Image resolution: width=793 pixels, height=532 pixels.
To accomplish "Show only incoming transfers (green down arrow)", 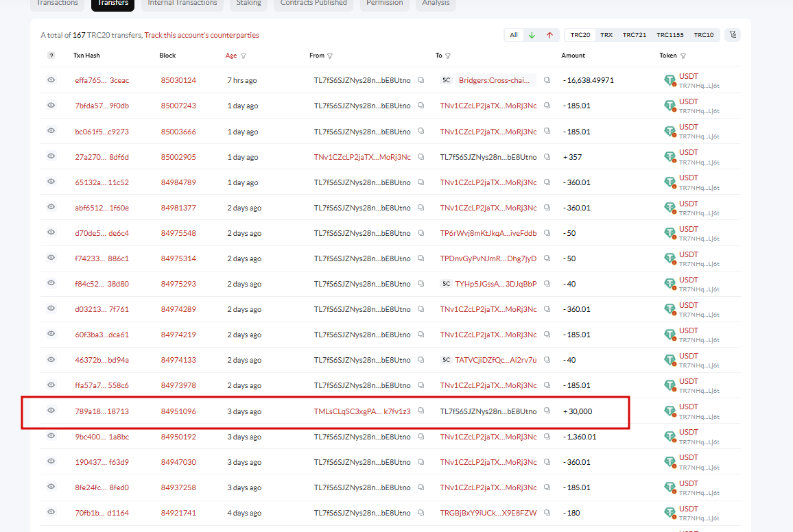I will point(532,35).
